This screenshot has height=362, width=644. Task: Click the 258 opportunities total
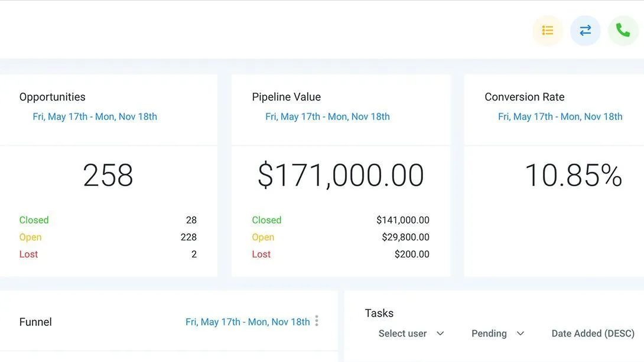pos(108,175)
